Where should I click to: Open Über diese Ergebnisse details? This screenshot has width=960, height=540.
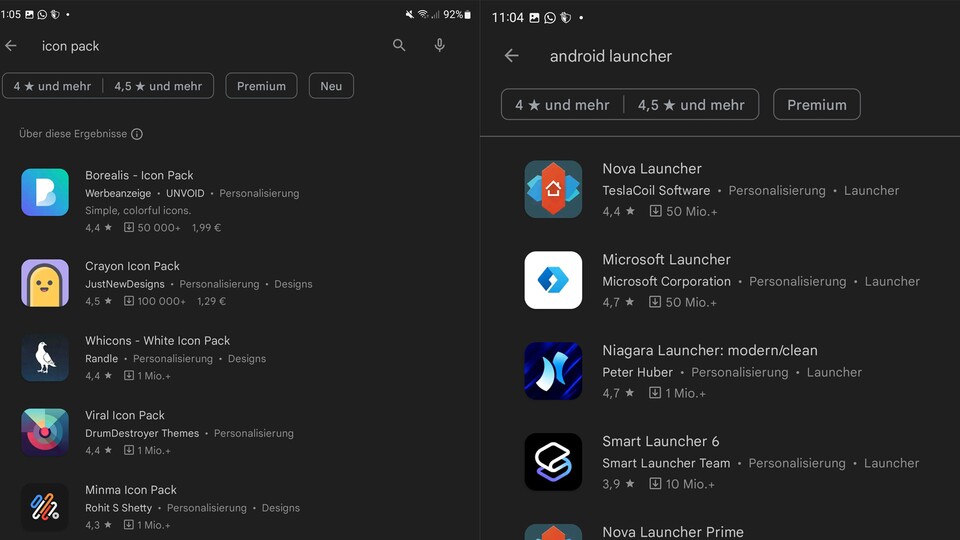(73, 134)
